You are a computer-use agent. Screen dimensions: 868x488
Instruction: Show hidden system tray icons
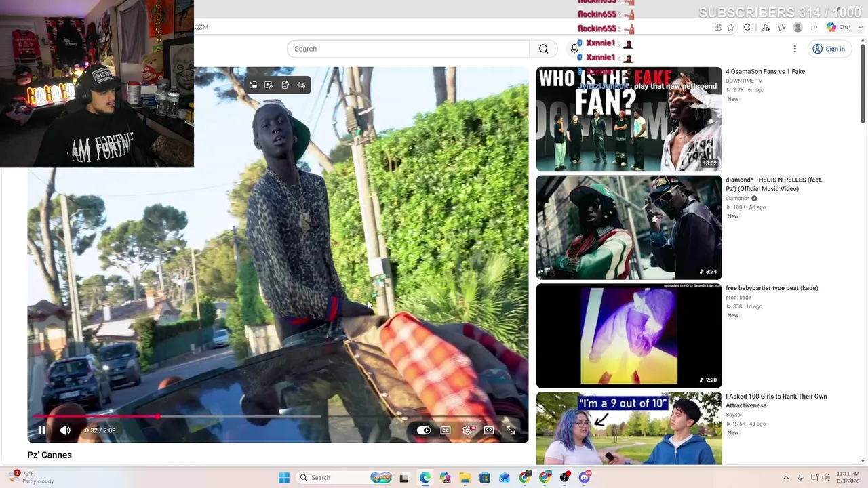click(x=786, y=478)
